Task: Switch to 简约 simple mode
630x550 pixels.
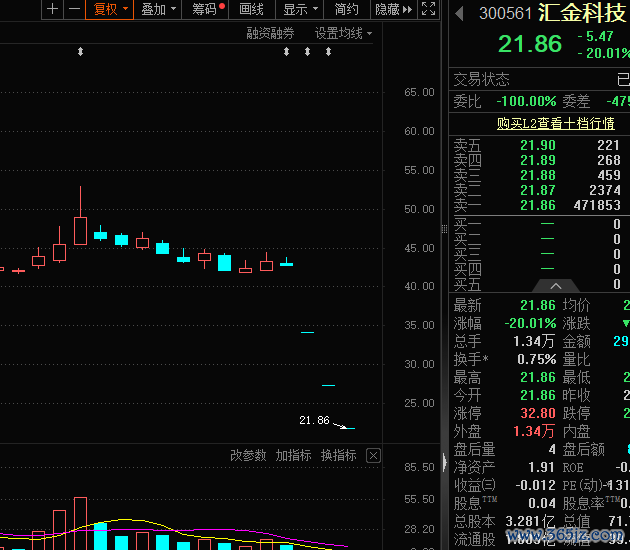Action: coord(346,9)
